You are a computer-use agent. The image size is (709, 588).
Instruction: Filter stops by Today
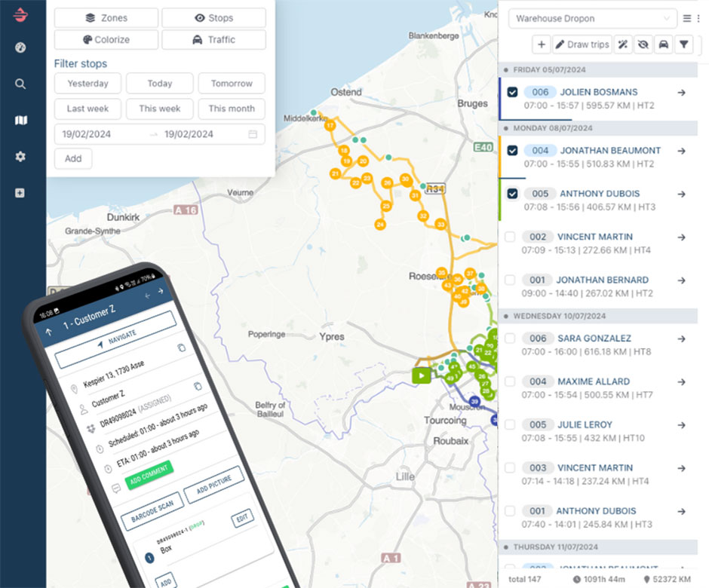click(160, 84)
